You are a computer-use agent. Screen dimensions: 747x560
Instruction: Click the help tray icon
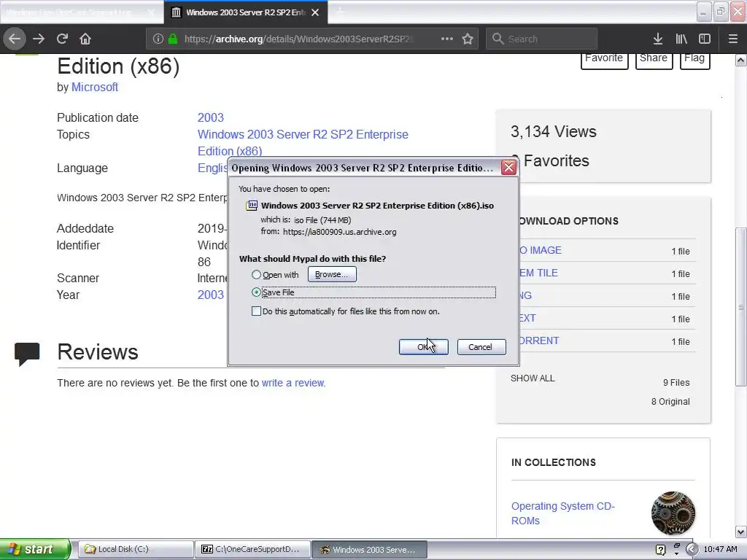pyautogui.click(x=660, y=550)
